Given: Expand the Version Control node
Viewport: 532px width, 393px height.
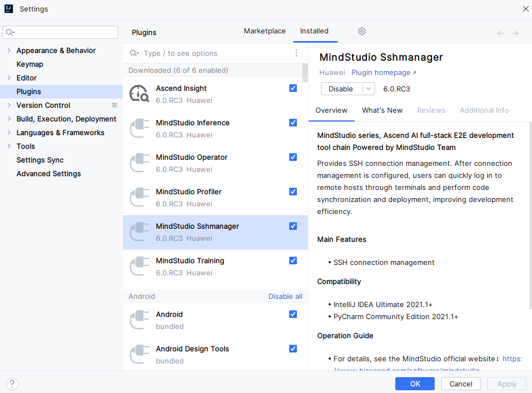Looking at the screenshot, I should [9, 105].
